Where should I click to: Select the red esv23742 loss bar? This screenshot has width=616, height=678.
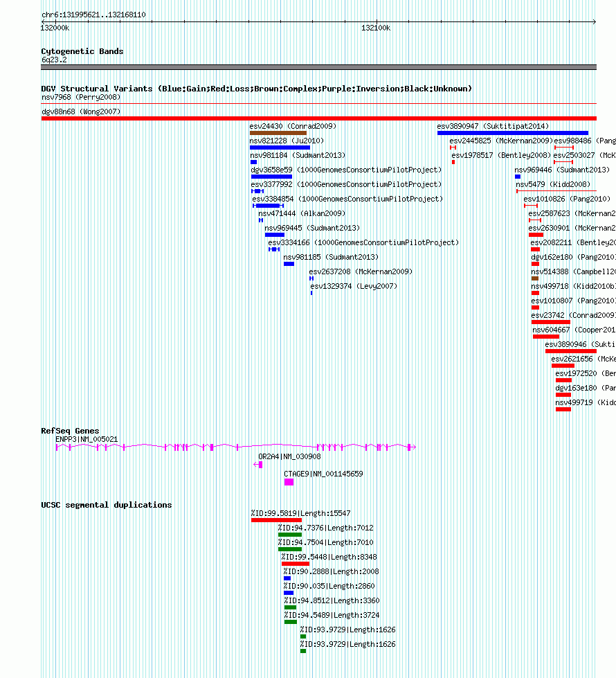point(551,322)
